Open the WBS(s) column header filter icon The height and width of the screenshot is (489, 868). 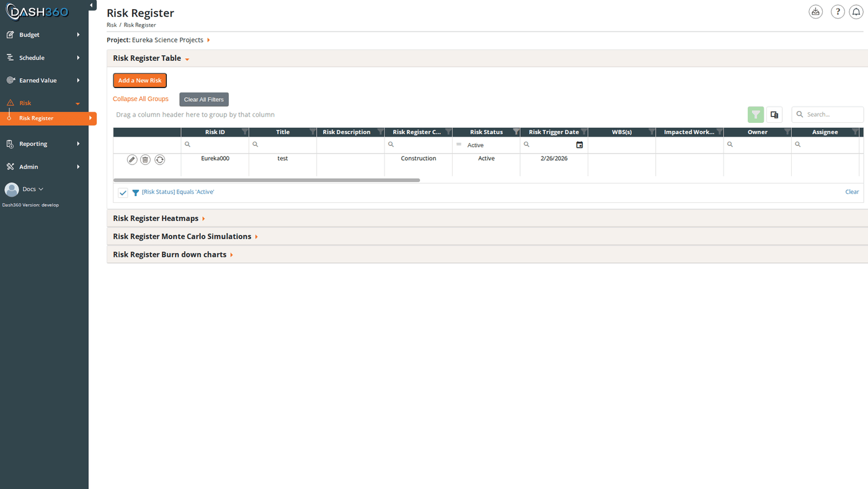[652, 132]
